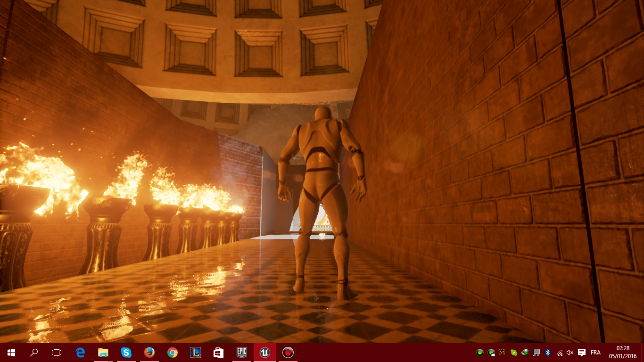
Task: Open the red screen recorder taskbar icon
Action: pyautogui.click(x=288, y=353)
